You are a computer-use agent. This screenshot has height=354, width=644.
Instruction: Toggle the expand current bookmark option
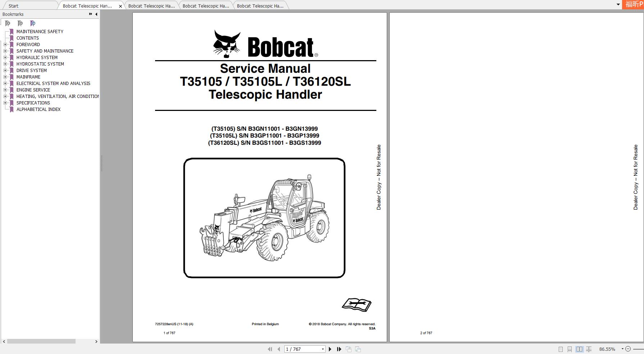pos(33,23)
